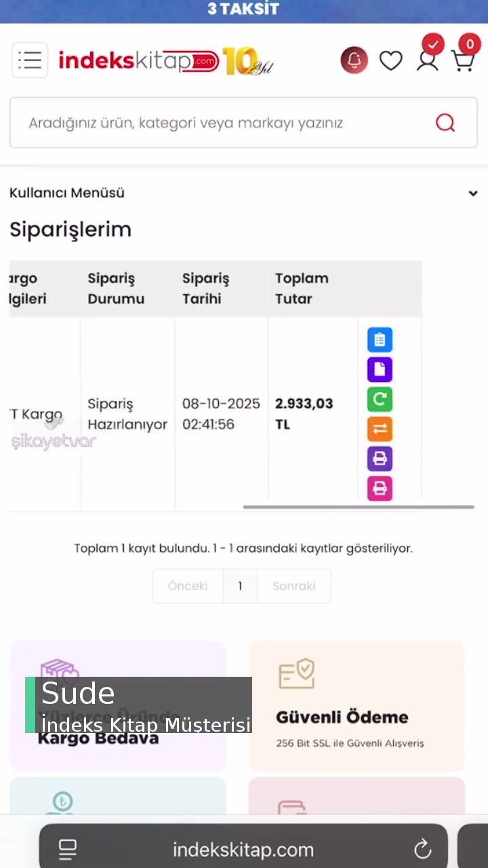View favorites by clicking the heart icon
488x868 pixels.
pos(391,60)
